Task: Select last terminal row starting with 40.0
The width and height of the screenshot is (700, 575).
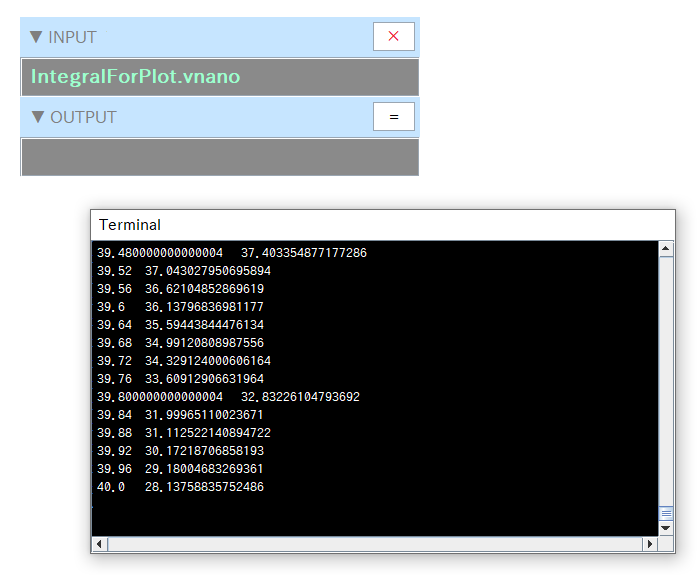Action: coord(180,487)
